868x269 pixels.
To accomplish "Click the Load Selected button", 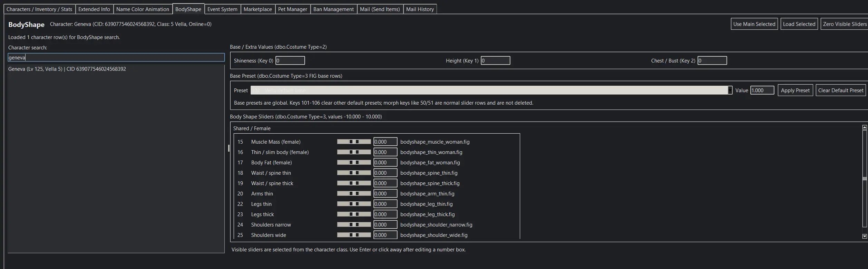I will point(799,24).
